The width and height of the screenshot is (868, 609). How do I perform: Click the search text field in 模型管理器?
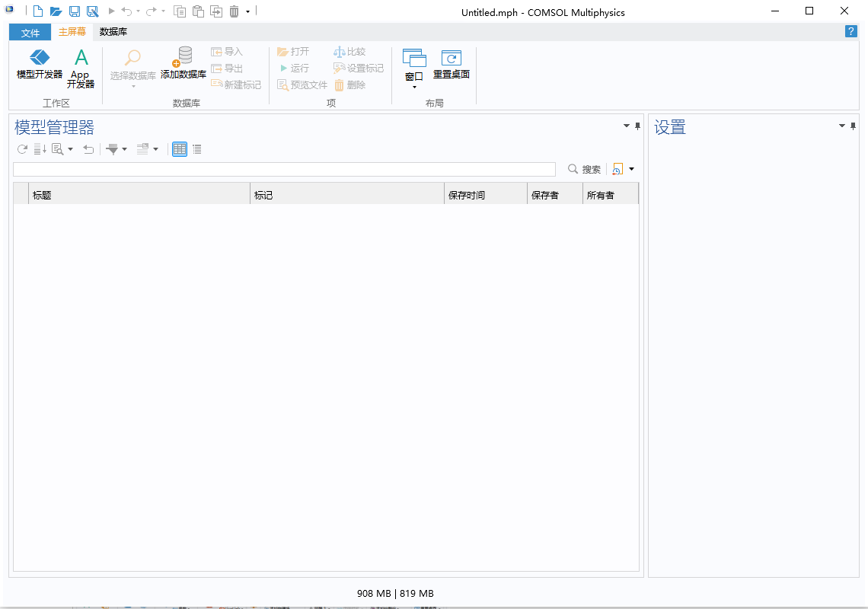point(284,169)
